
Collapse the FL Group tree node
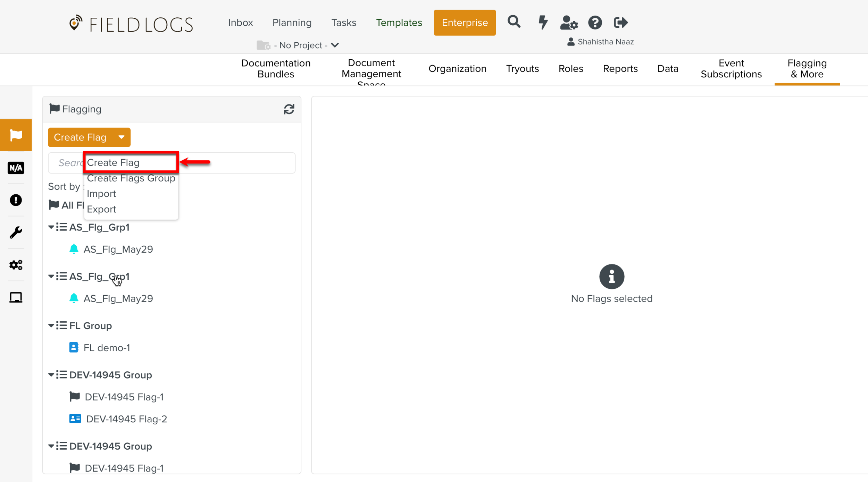tap(51, 325)
